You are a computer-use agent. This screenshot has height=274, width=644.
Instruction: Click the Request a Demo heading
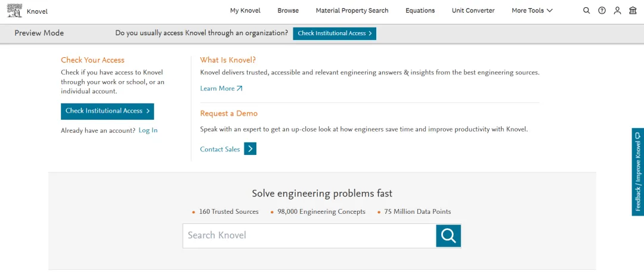pyautogui.click(x=229, y=113)
